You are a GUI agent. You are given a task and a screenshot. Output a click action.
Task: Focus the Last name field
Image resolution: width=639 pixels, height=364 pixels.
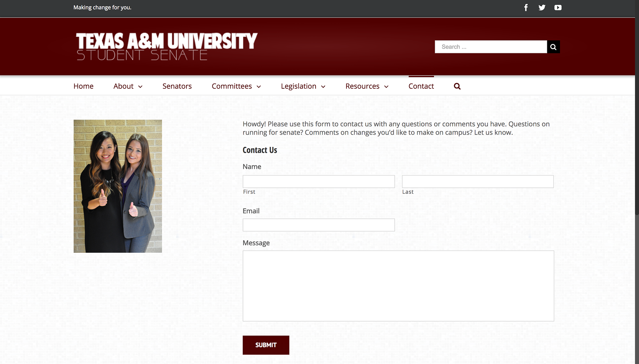478,182
